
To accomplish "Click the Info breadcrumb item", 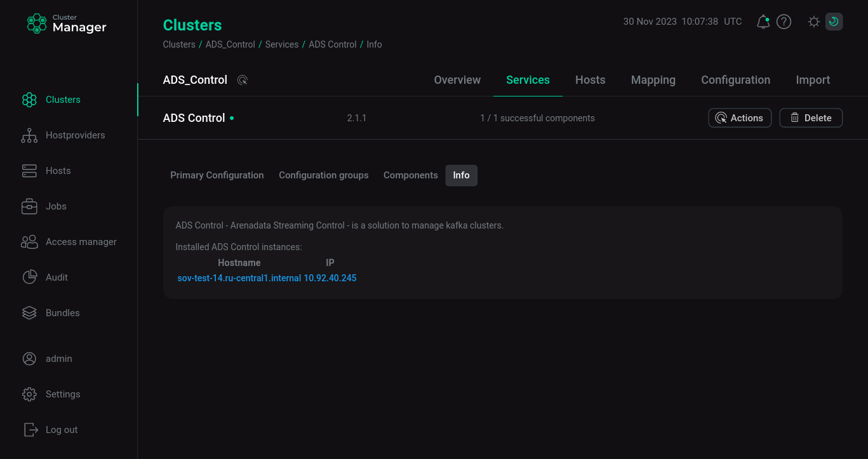I will 375,44.
